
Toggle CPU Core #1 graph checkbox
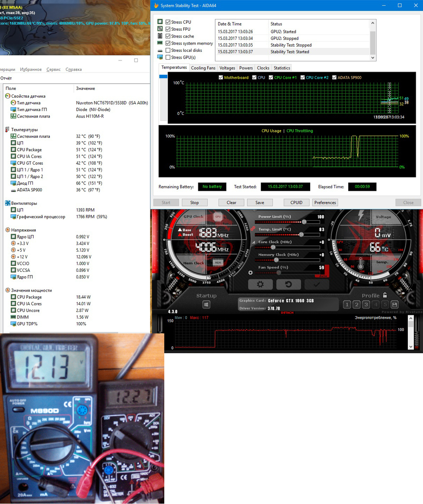tap(271, 77)
